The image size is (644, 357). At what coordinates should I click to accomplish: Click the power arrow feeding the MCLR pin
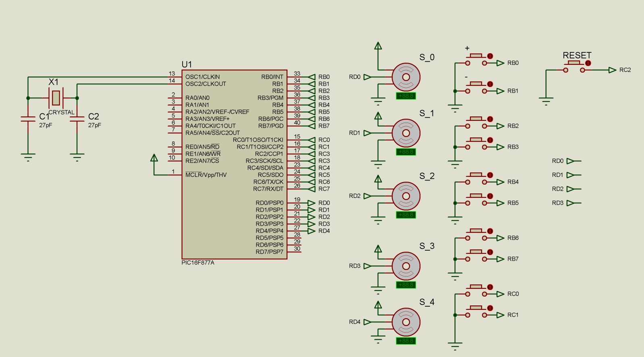154,158
